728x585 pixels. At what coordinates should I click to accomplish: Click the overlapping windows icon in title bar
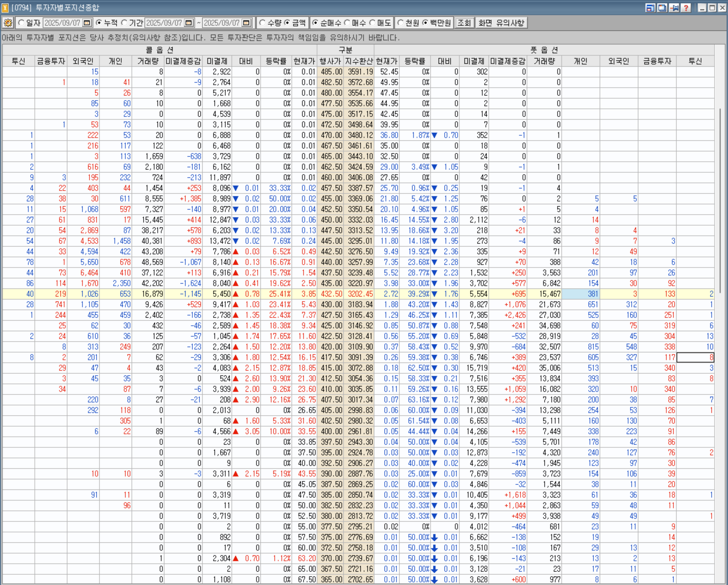click(662, 8)
